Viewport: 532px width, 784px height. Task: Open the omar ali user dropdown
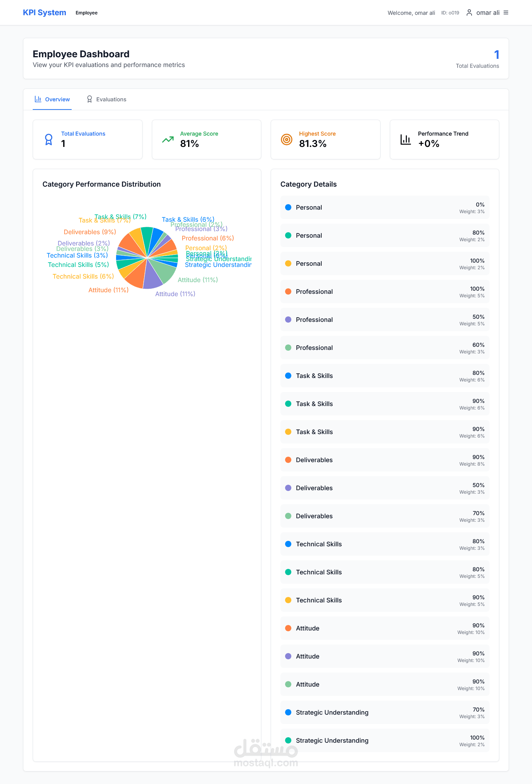coord(488,13)
